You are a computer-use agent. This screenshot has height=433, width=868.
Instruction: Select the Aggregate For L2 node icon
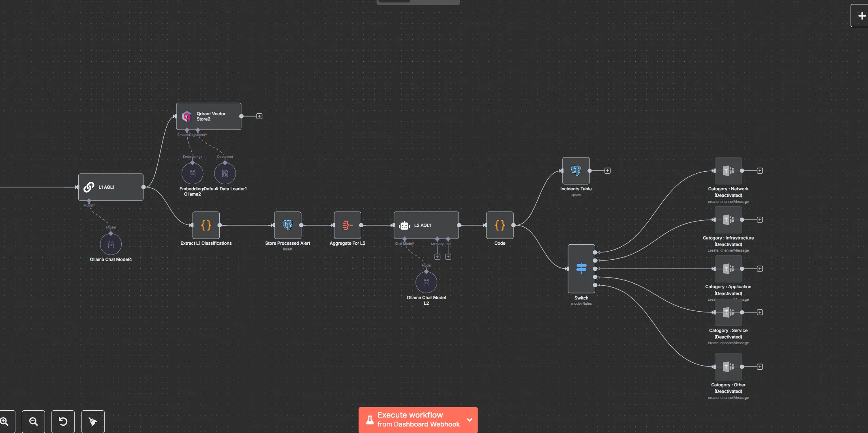pos(347,226)
